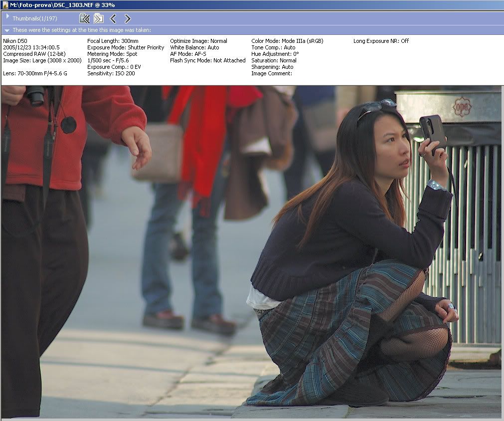Click 'Color Mode: Mode IIIa (sRGB)' text

pyautogui.click(x=287, y=41)
